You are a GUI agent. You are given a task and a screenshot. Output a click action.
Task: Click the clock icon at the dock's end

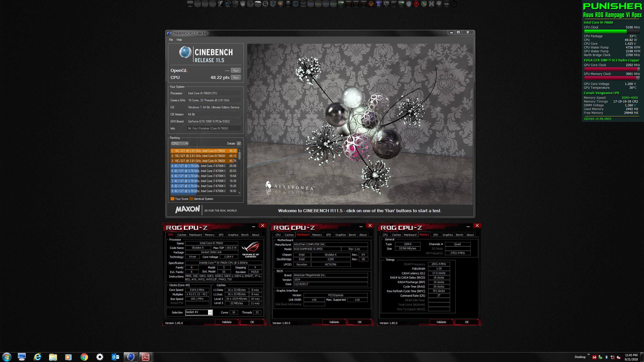(x=454, y=4)
